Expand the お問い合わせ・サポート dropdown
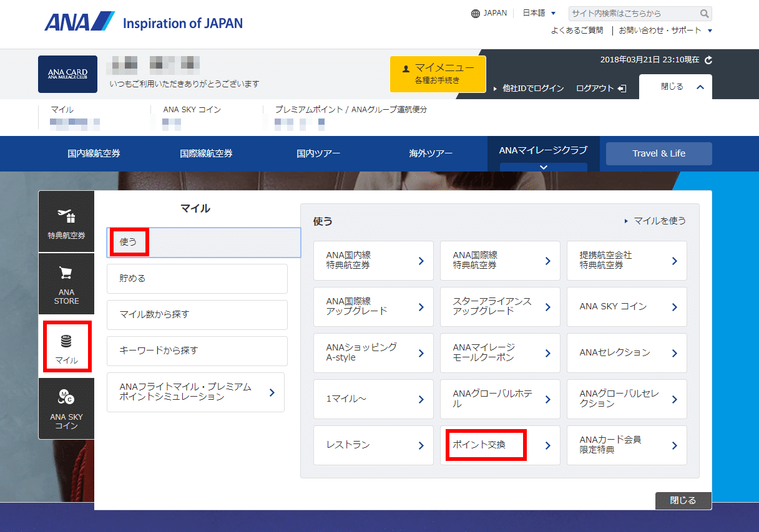This screenshot has height=532, width=759. (665, 31)
